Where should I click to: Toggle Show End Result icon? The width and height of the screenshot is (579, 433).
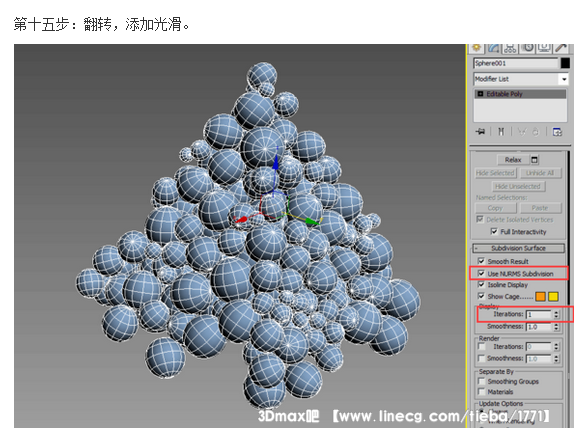pos(501,131)
